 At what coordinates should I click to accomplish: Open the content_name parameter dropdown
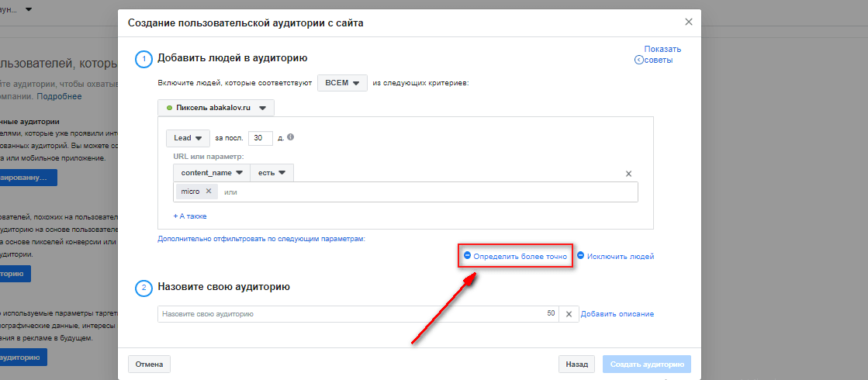point(212,173)
